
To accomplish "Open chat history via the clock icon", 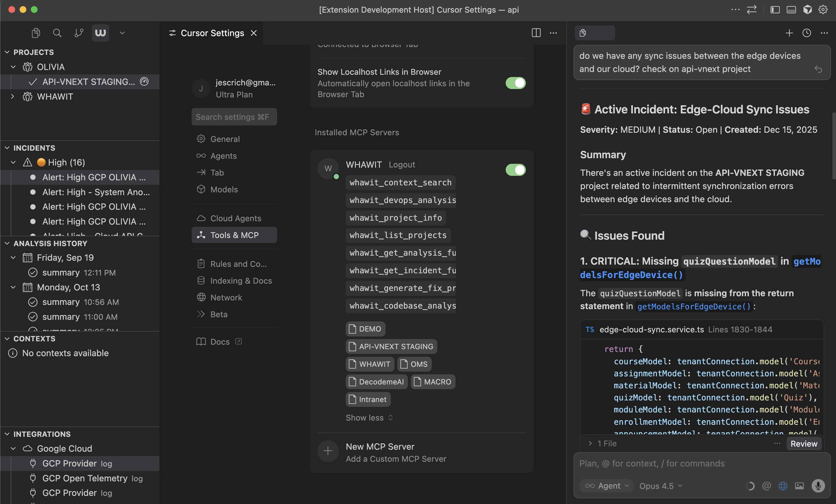I will tap(807, 33).
